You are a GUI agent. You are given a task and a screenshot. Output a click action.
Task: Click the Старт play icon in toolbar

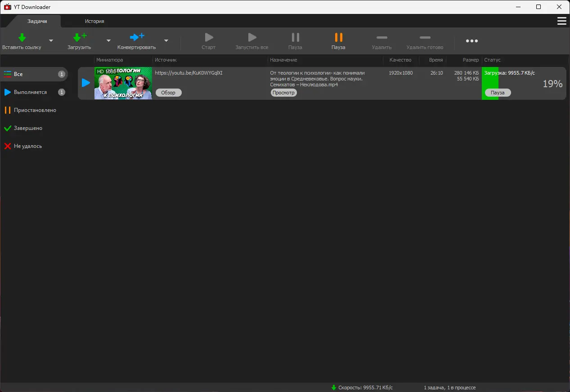(x=209, y=37)
